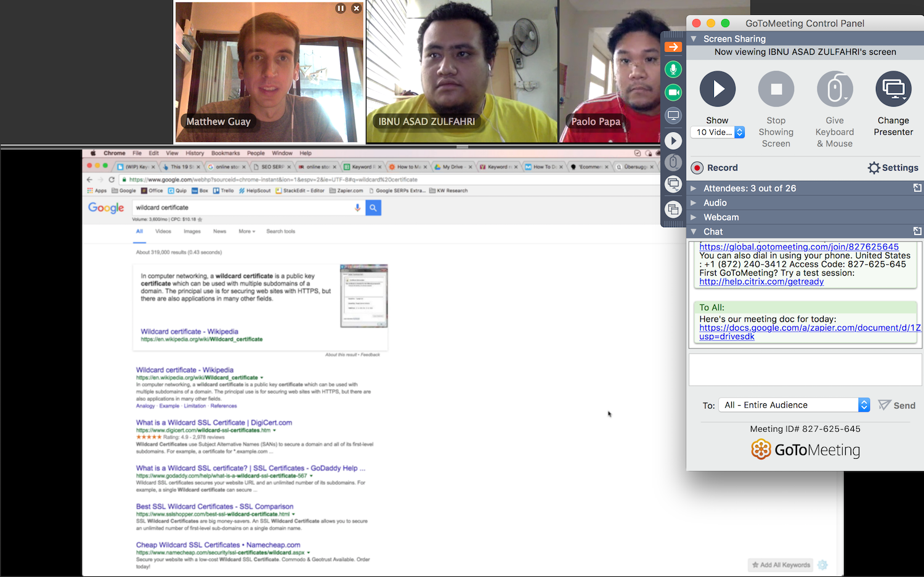Pop out the Attendees pane

click(x=917, y=188)
